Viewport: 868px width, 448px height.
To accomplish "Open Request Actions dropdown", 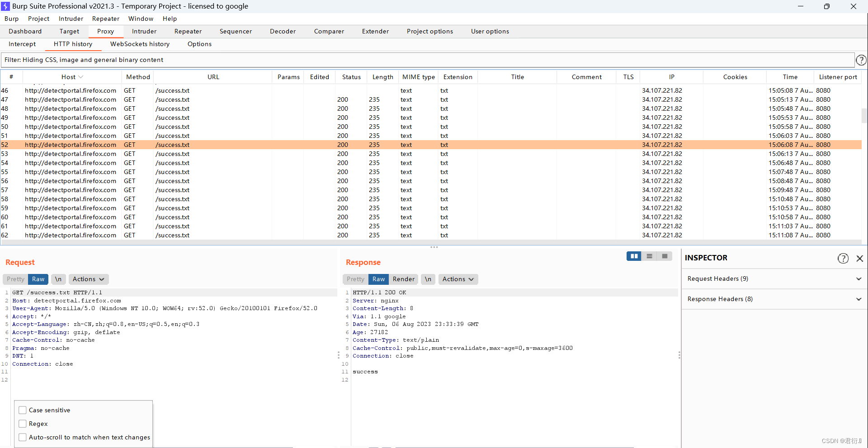I will 89,279.
